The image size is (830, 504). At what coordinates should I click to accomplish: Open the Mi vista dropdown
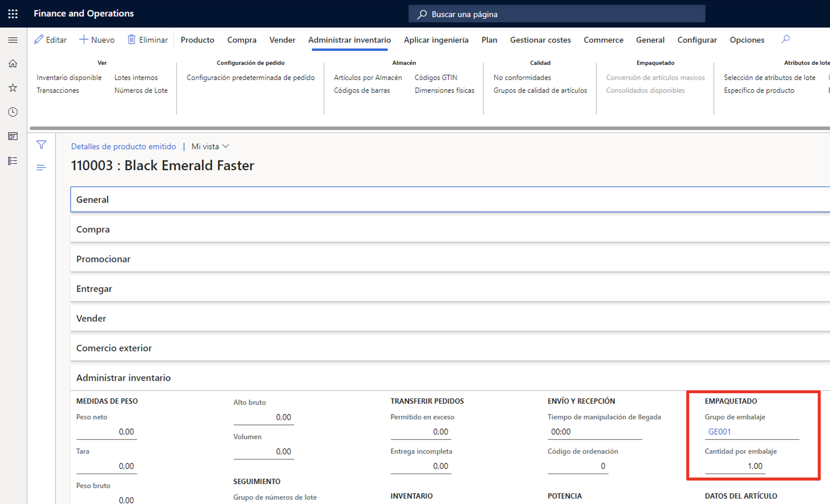pos(210,146)
